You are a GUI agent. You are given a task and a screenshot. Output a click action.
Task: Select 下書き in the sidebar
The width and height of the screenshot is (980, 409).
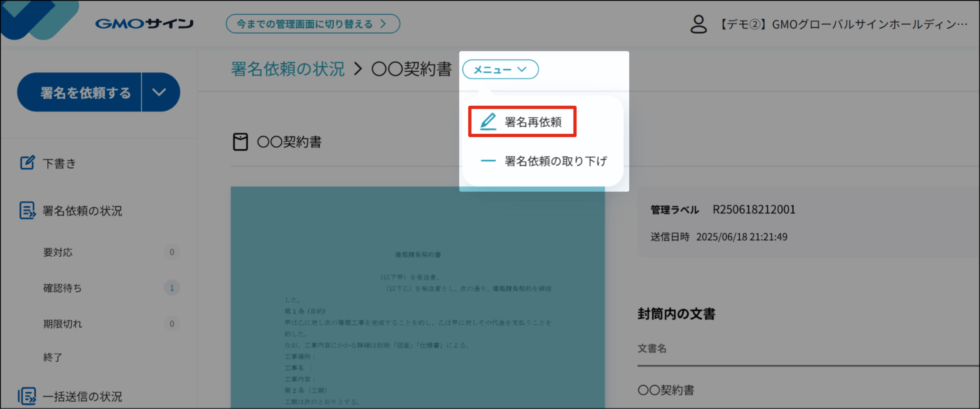click(x=58, y=163)
